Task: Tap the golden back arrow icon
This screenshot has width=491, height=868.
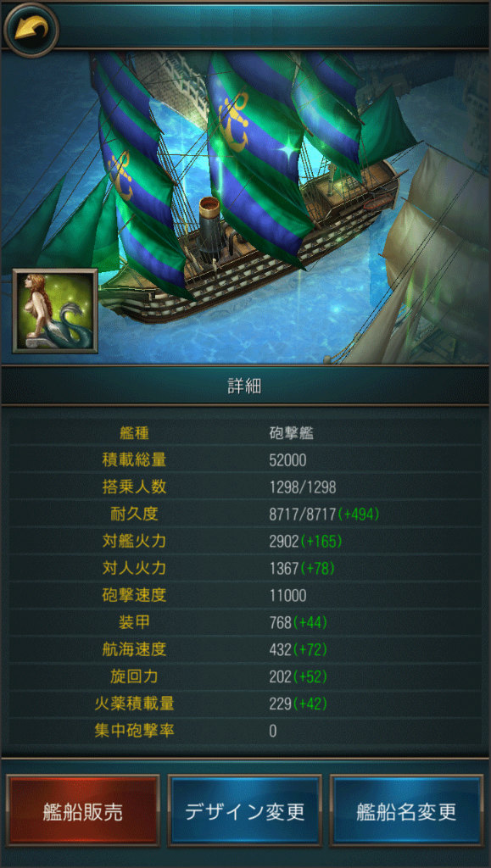Action: pyautogui.click(x=31, y=28)
